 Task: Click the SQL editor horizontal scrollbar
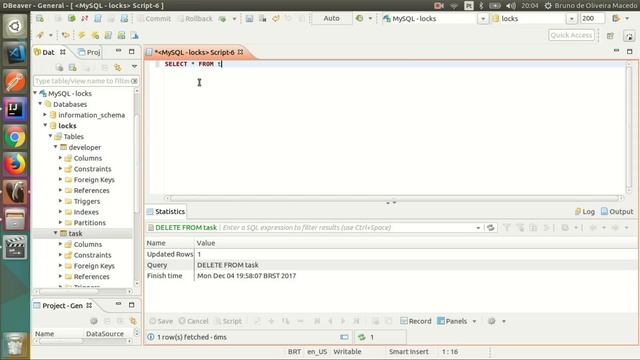394,198
